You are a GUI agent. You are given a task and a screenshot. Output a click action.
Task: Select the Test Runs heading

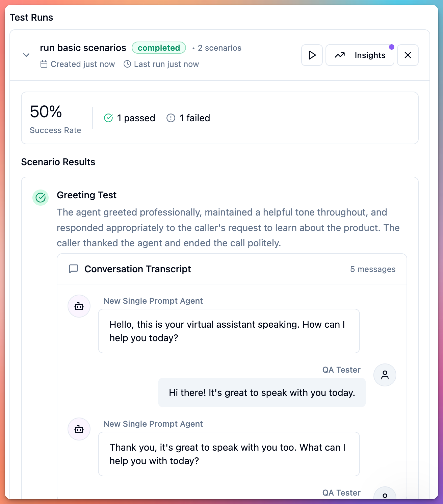coord(31,17)
